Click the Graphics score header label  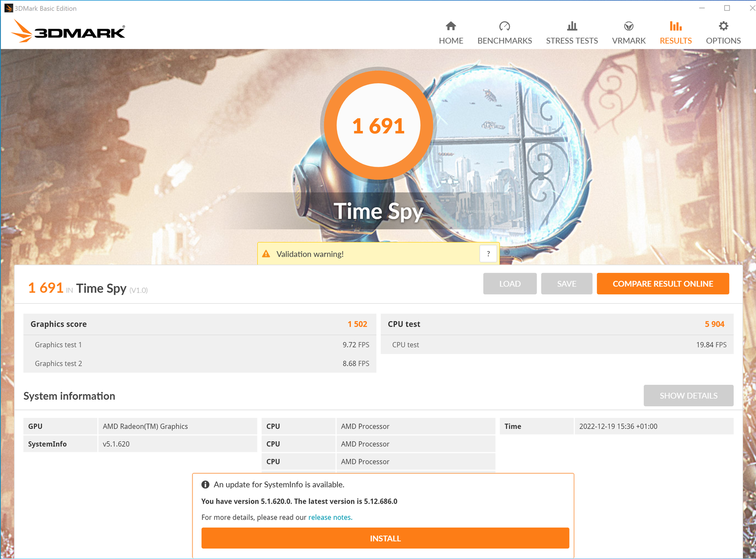tap(58, 324)
